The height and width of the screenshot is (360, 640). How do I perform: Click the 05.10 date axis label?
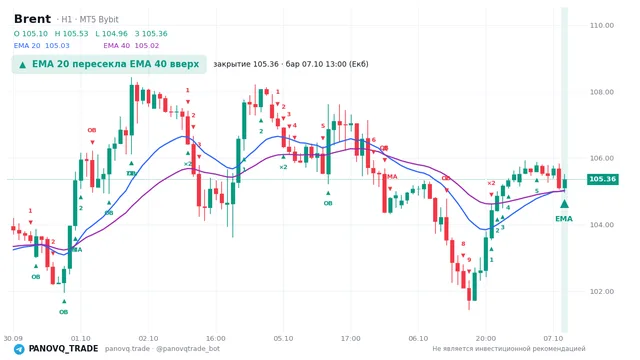pos(283,338)
